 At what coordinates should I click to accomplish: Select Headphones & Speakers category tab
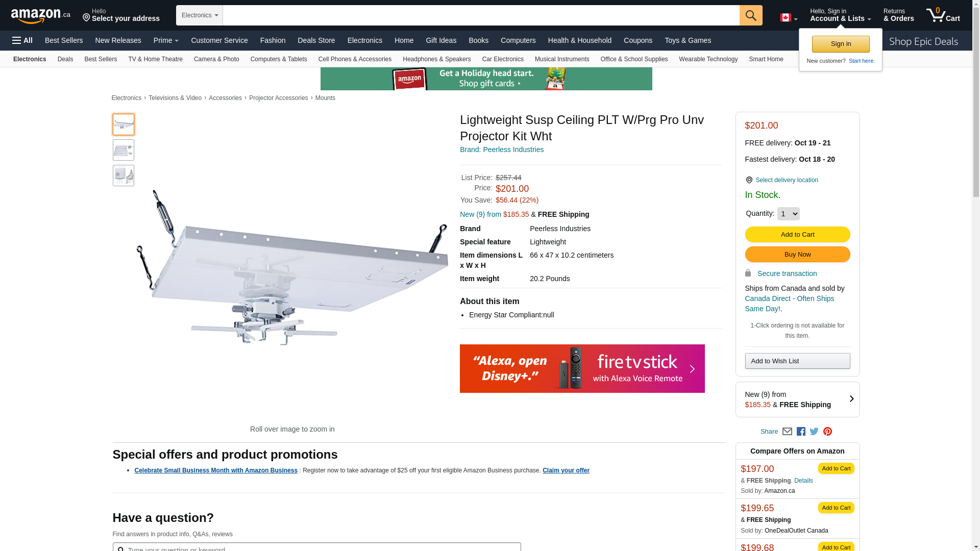[436, 59]
